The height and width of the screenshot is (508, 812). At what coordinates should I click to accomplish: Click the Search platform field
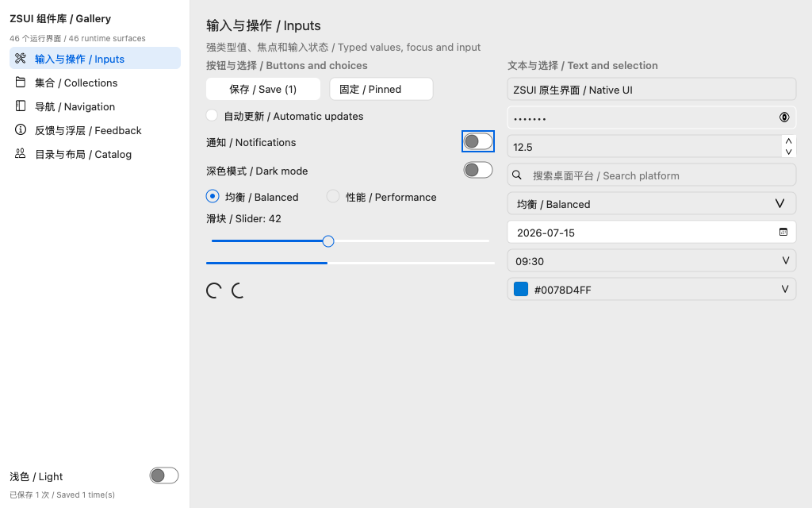click(x=652, y=175)
